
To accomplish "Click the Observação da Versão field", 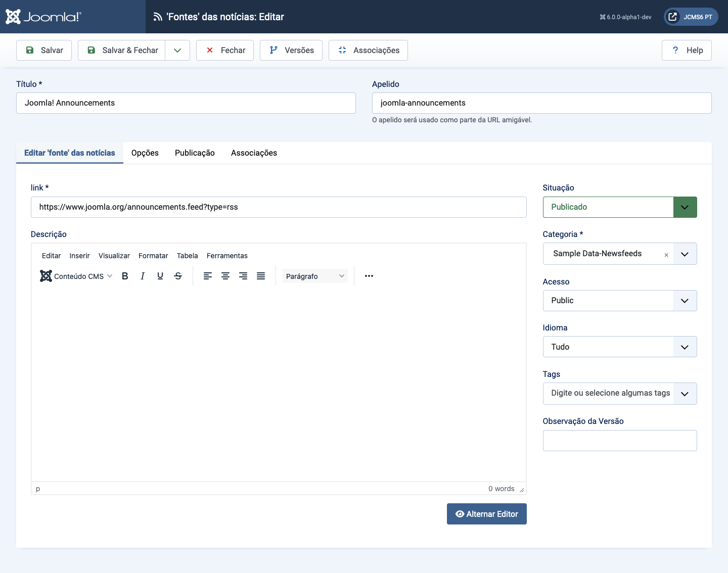I will point(619,441).
